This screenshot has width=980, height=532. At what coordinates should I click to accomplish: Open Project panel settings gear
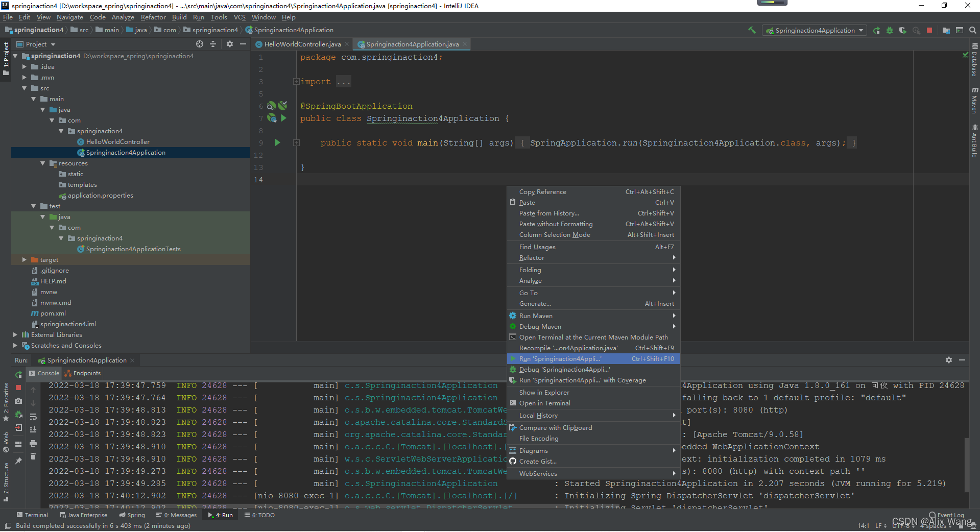230,44
